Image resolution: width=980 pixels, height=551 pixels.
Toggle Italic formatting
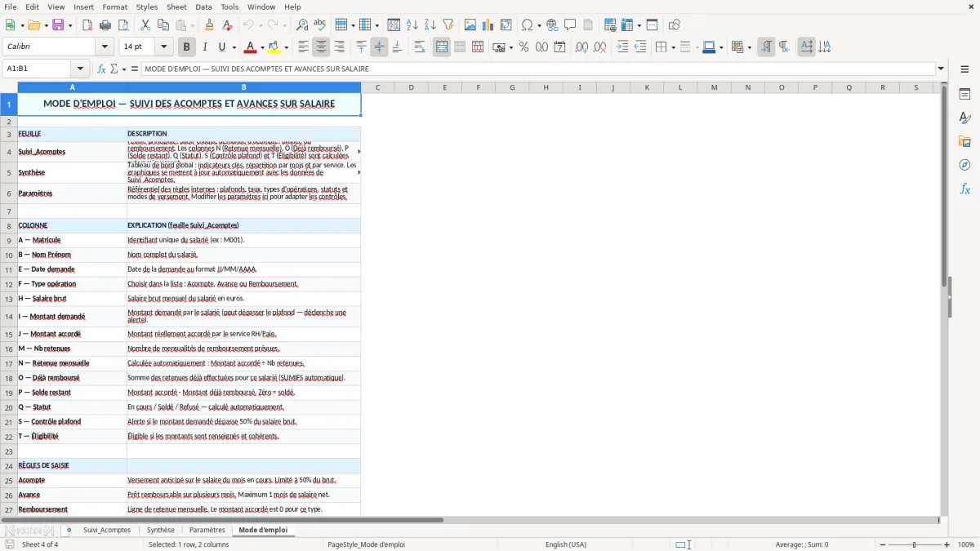point(205,47)
